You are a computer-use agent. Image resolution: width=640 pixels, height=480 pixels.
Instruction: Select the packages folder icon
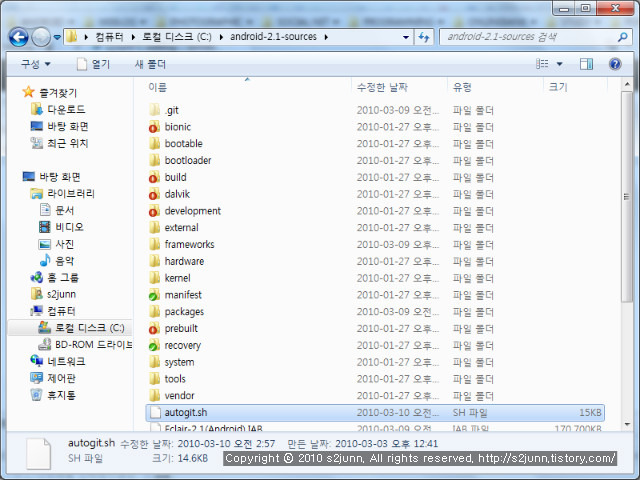(x=155, y=311)
